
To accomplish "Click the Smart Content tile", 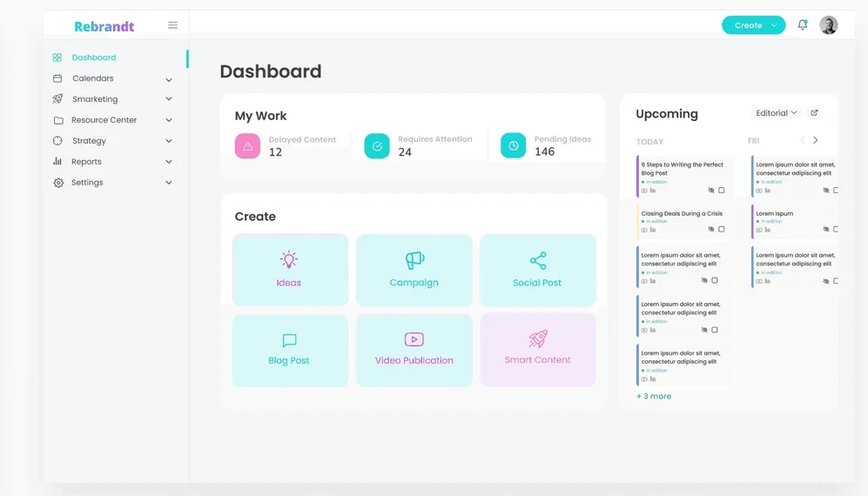I will click(x=538, y=351).
